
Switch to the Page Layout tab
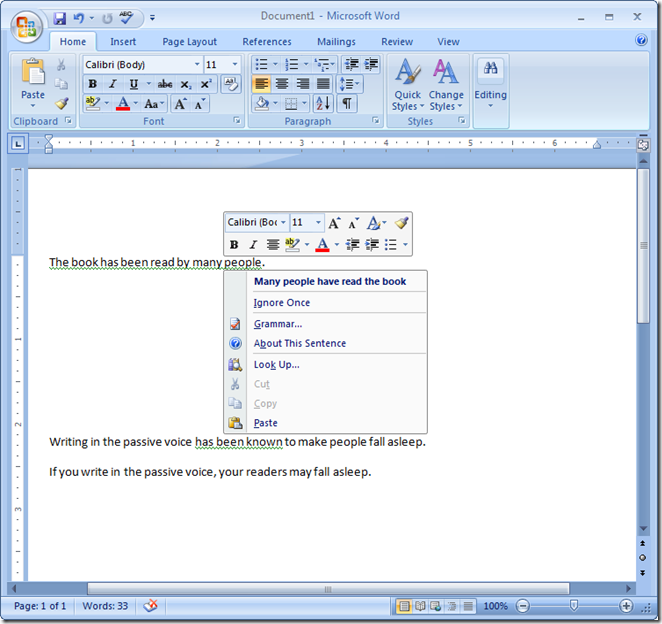click(189, 41)
